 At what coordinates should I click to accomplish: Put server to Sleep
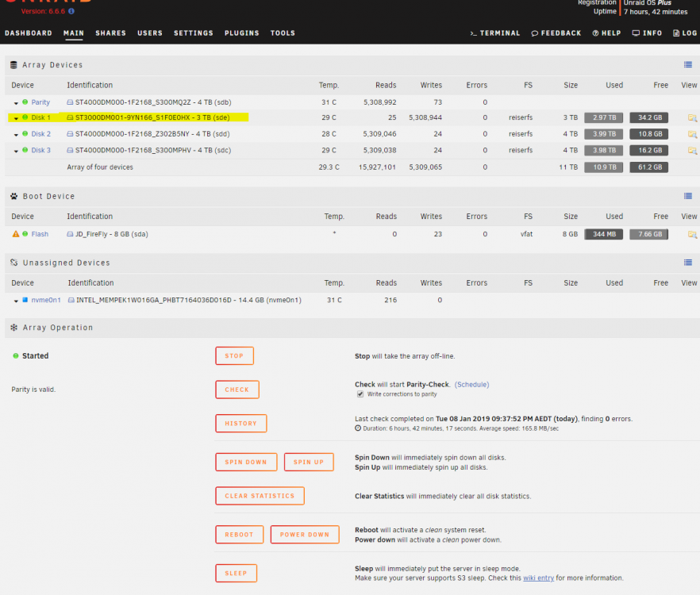pos(237,573)
